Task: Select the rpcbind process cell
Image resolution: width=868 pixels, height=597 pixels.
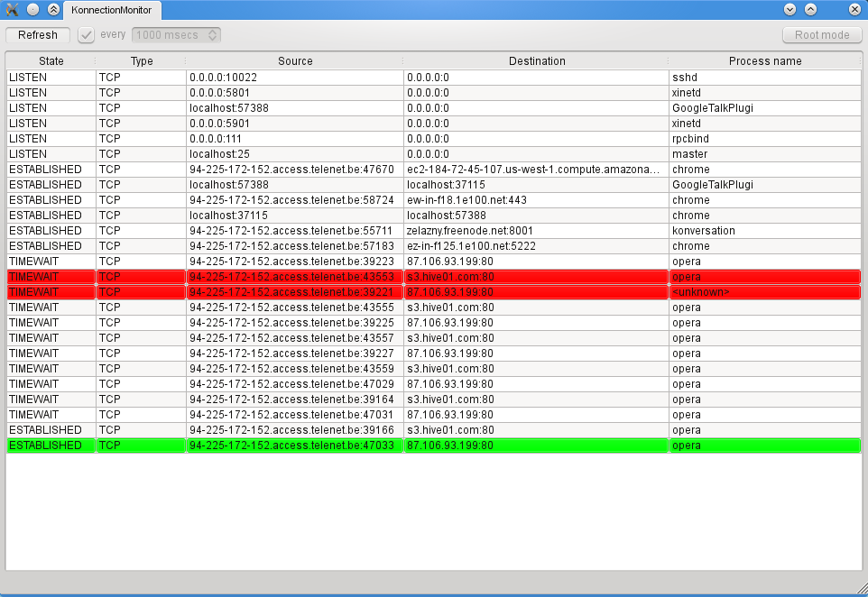Action: tap(765, 139)
